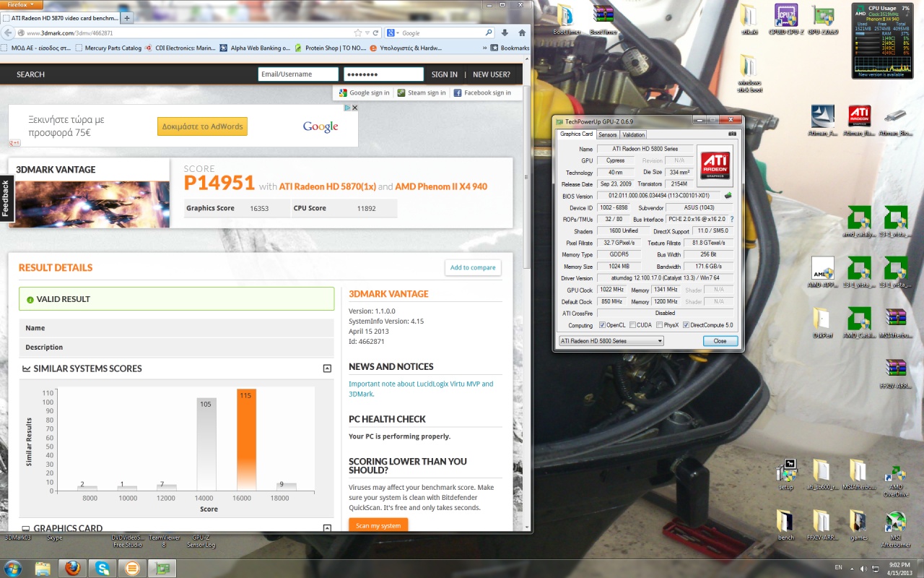
Task: Click the password field on 3DMark
Action: pyautogui.click(x=383, y=74)
